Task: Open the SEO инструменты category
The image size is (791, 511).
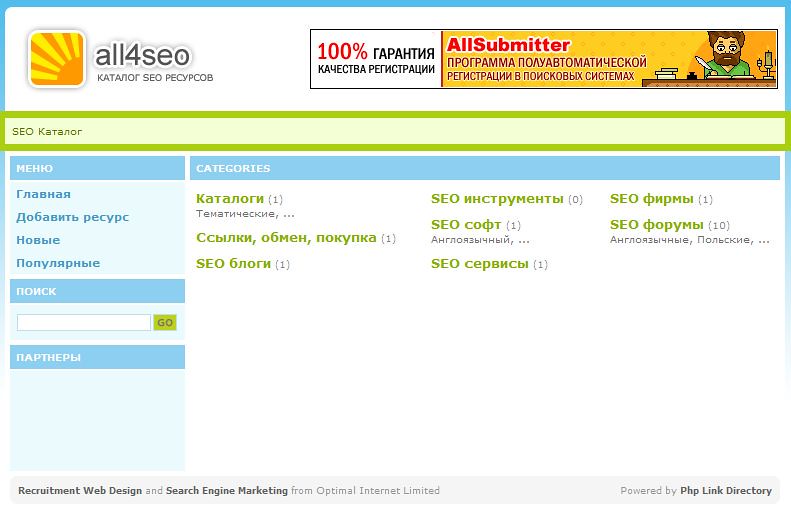Action: (497, 199)
